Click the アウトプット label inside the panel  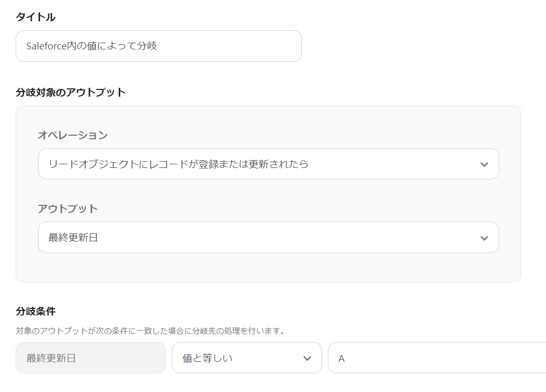tap(68, 208)
